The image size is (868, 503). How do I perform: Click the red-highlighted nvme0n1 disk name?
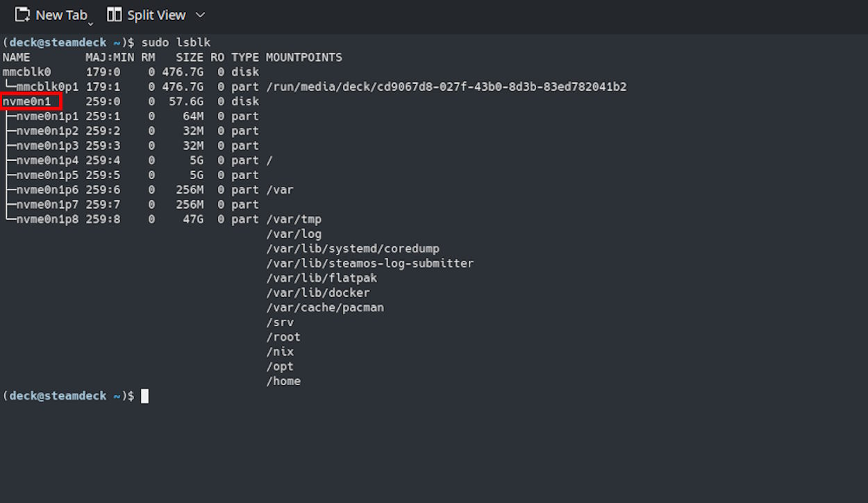point(31,101)
